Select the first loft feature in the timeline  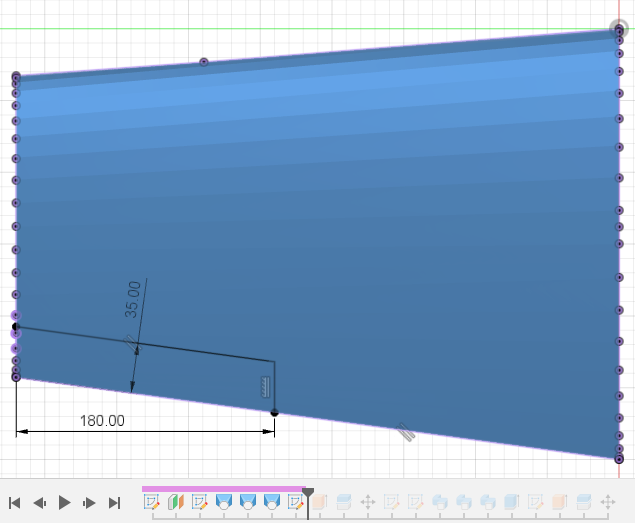click(x=224, y=502)
